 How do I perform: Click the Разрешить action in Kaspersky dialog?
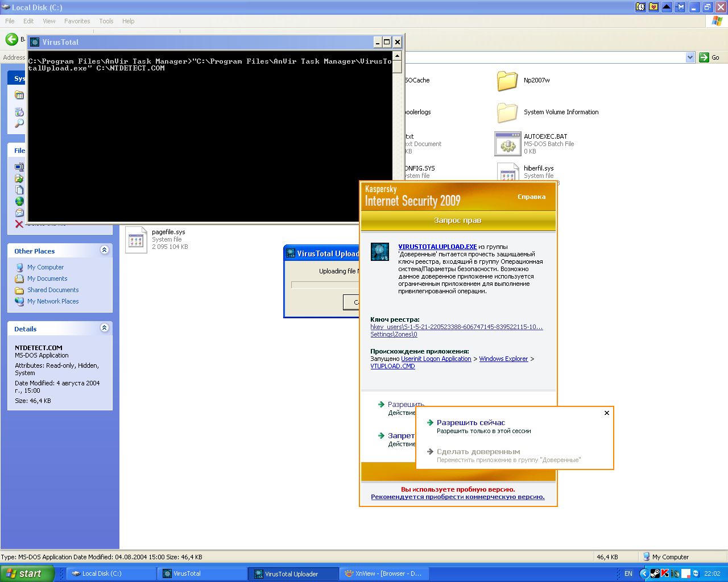pos(406,405)
